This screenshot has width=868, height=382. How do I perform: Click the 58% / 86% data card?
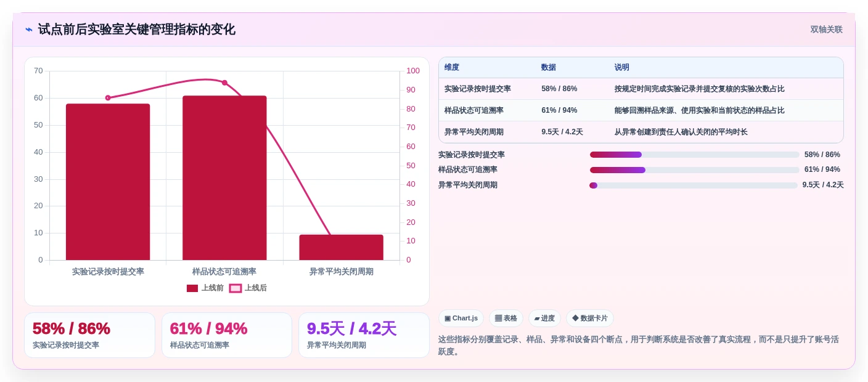click(89, 335)
